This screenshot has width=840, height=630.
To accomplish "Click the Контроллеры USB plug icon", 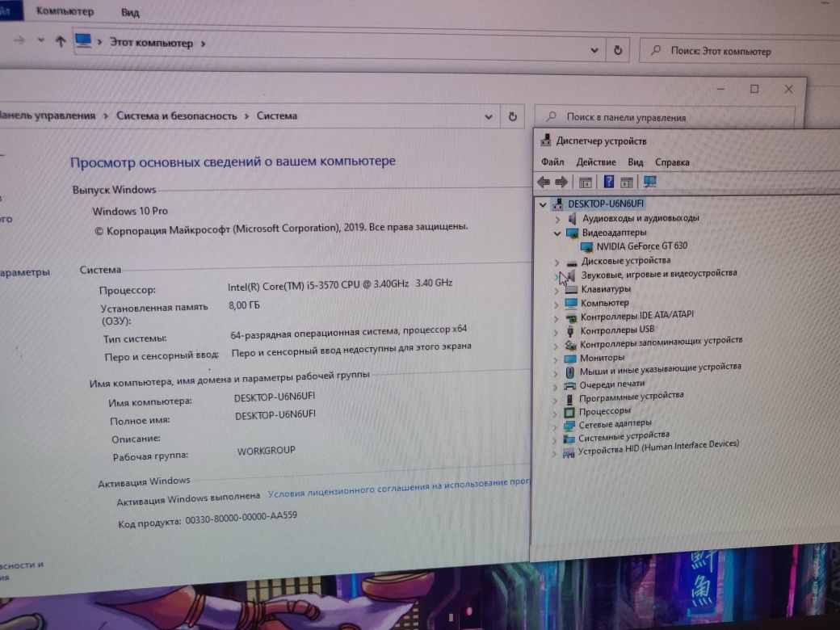I will click(x=570, y=331).
